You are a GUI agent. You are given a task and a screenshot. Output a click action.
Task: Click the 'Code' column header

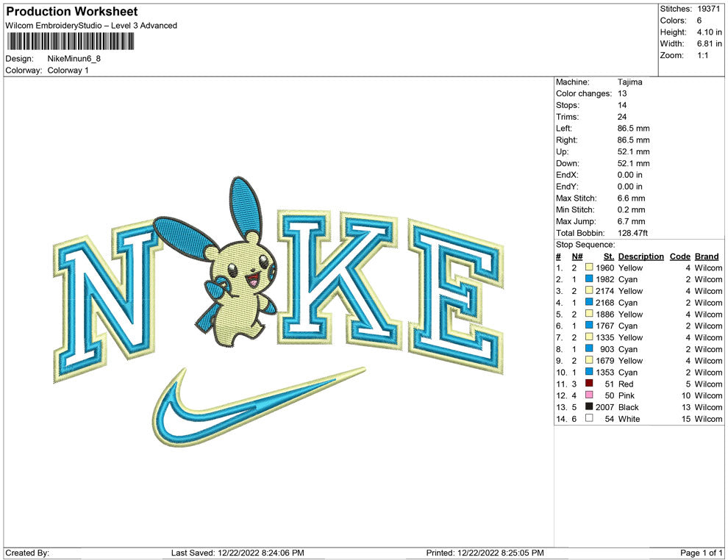(679, 256)
